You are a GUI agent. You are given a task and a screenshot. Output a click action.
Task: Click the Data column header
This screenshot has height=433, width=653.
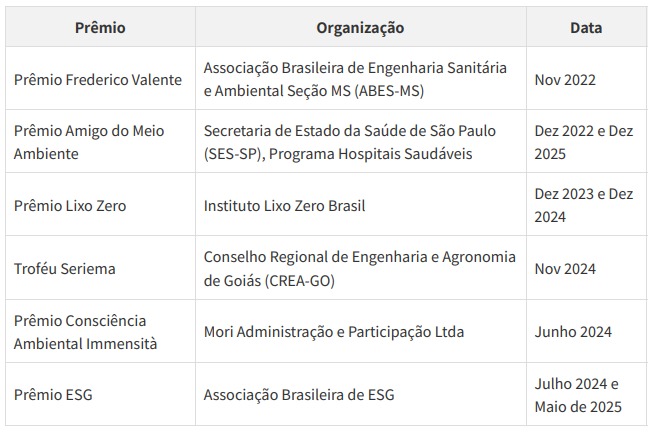(x=586, y=28)
